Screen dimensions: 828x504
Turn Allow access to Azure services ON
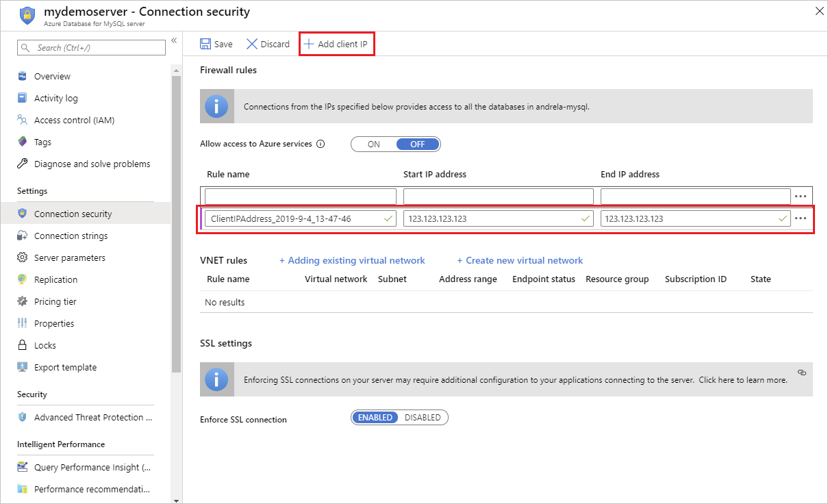pos(374,144)
